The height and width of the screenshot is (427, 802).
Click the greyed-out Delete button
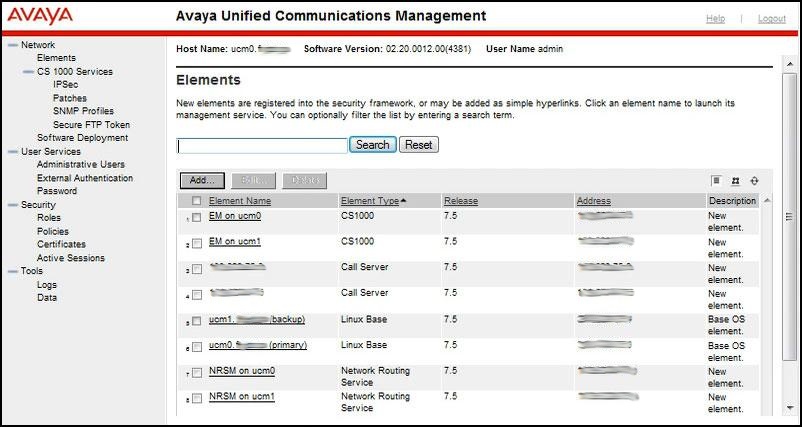[304, 180]
